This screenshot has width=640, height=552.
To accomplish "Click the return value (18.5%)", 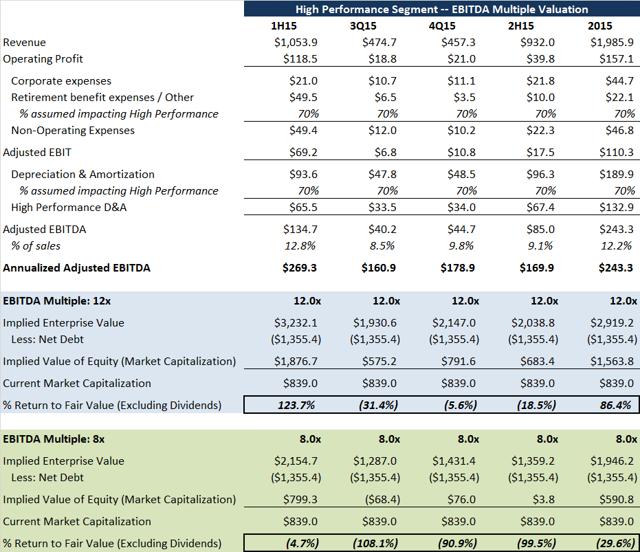I will point(536,405).
